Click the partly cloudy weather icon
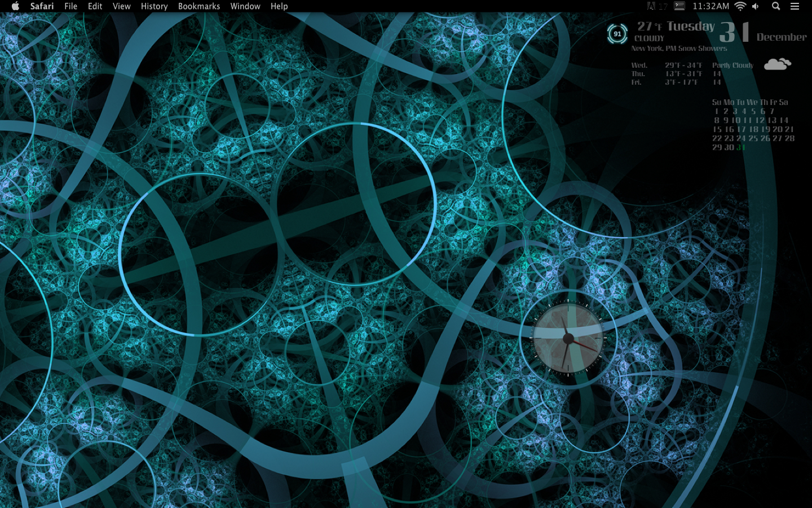The width and height of the screenshot is (812, 508). tap(777, 64)
